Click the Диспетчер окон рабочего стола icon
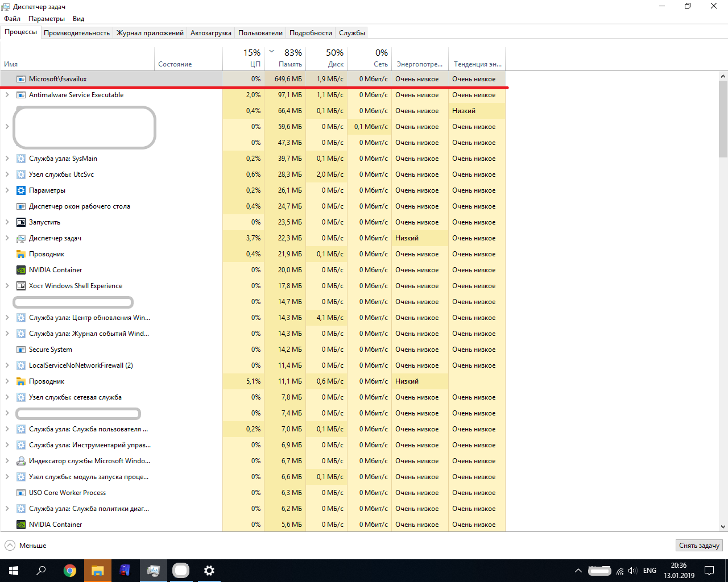This screenshot has width=728, height=582. [x=21, y=206]
